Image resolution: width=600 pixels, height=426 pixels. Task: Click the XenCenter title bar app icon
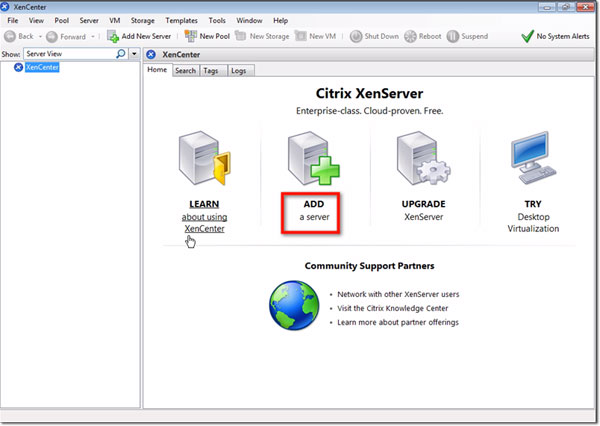point(5,6)
